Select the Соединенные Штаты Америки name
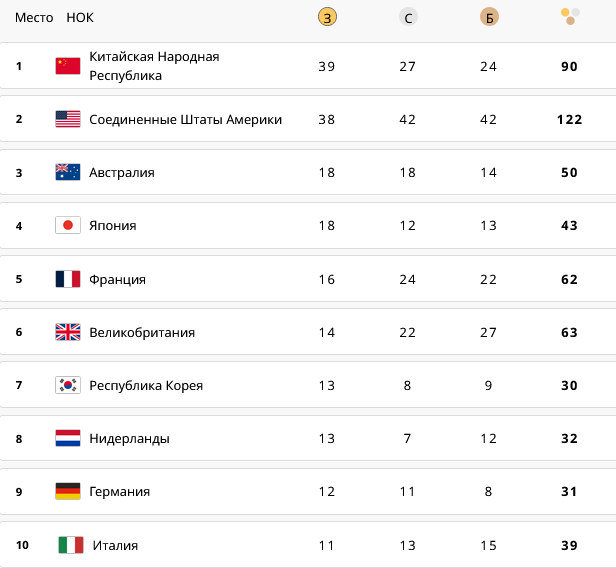616x568 pixels. [185, 119]
